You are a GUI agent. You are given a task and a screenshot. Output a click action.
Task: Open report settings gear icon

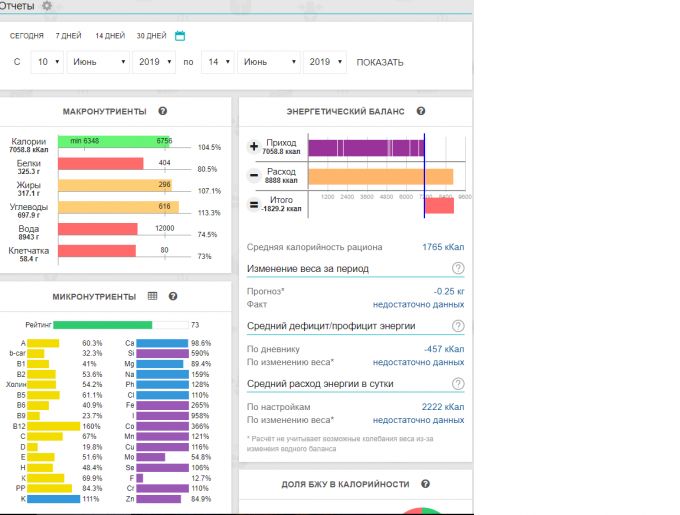point(47,6)
